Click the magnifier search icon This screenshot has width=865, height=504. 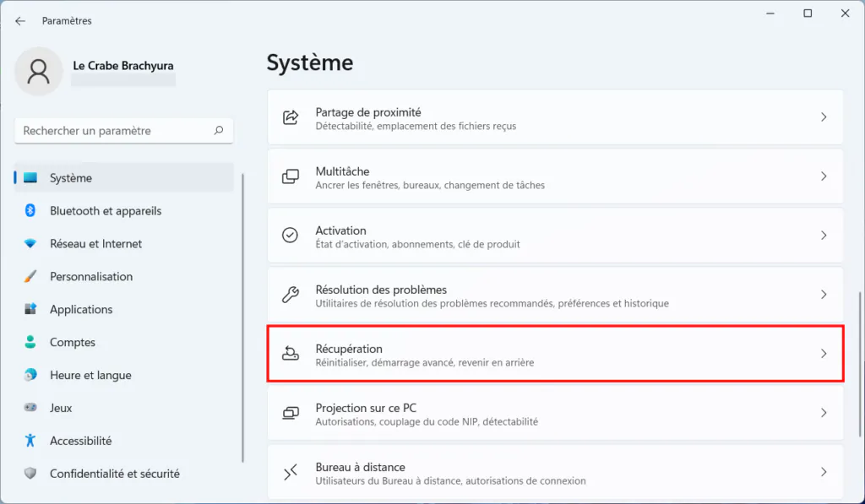coord(219,131)
